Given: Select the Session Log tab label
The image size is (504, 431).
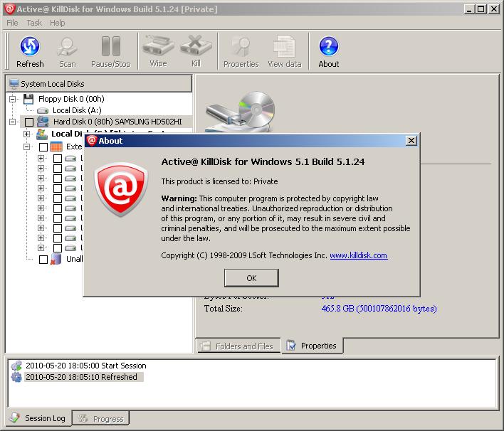Looking at the screenshot, I should point(45,418).
